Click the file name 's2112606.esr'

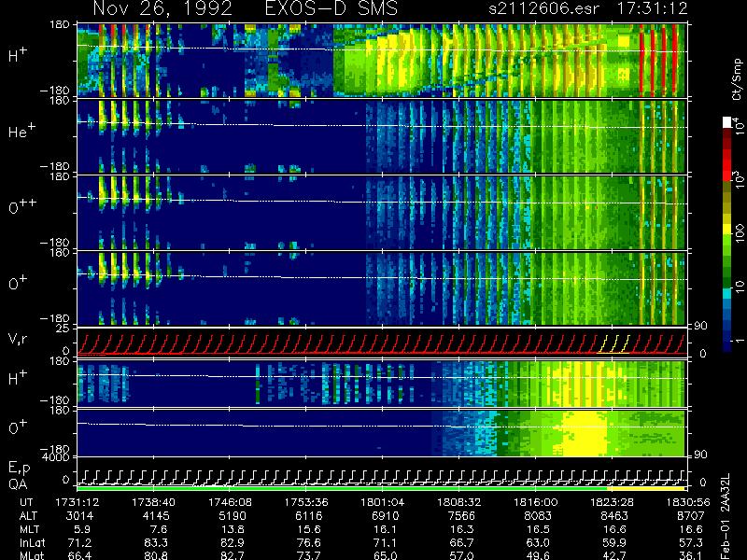tap(543, 8)
